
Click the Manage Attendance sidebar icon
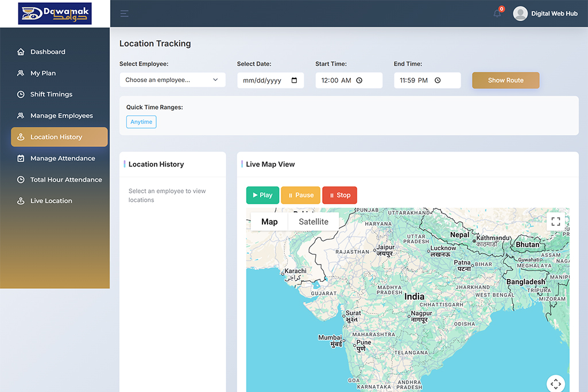point(21,158)
